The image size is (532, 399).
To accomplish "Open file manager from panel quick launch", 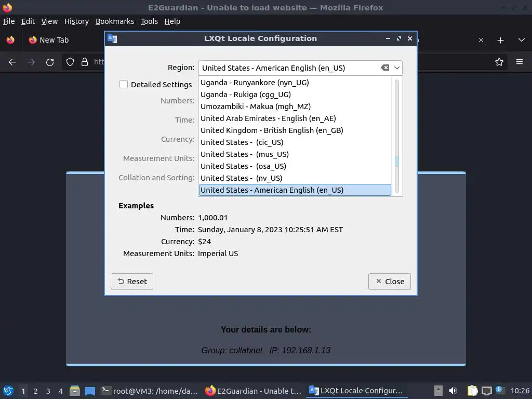I will pos(75,391).
